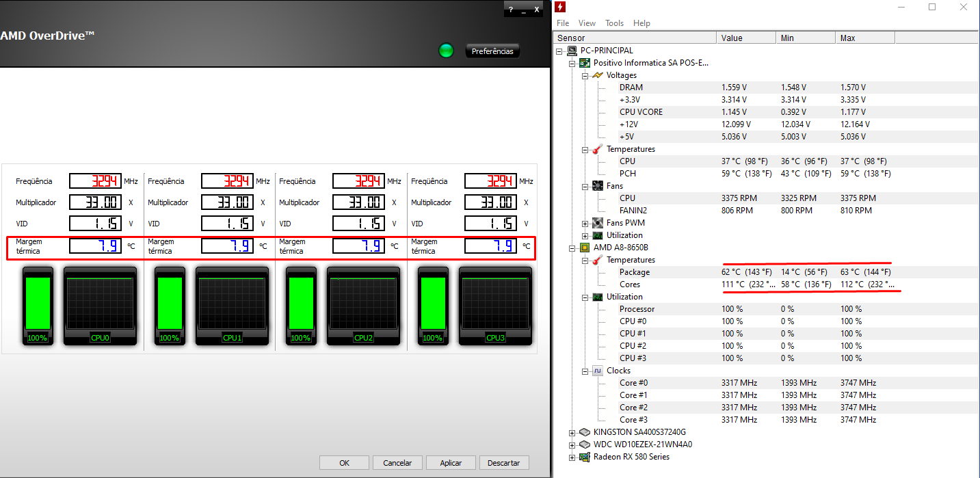This screenshot has width=980, height=478.
Task: Click the thermometer icon beside motherboard Temperatures
Action: pyautogui.click(x=598, y=149)
